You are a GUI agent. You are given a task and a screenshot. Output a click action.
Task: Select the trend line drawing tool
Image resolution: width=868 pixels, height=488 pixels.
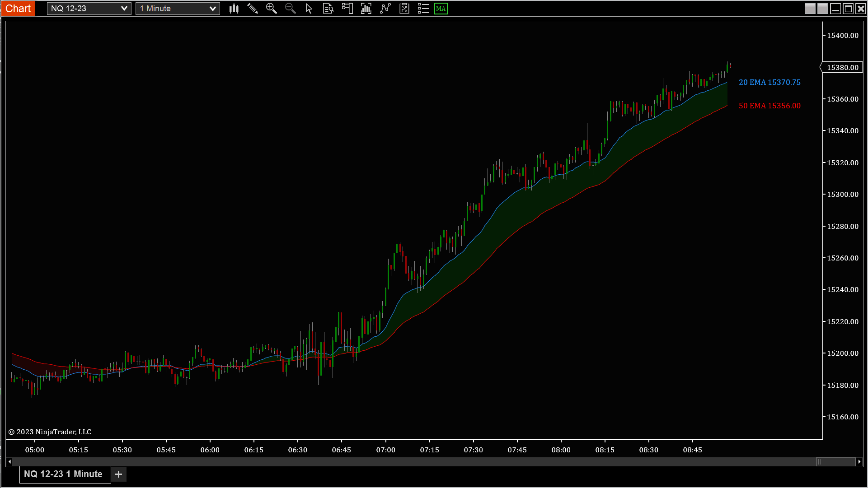point(385,8)
